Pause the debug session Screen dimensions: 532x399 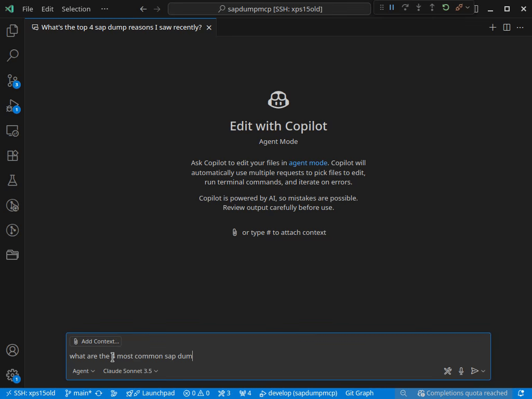click(x=392, y=7)
